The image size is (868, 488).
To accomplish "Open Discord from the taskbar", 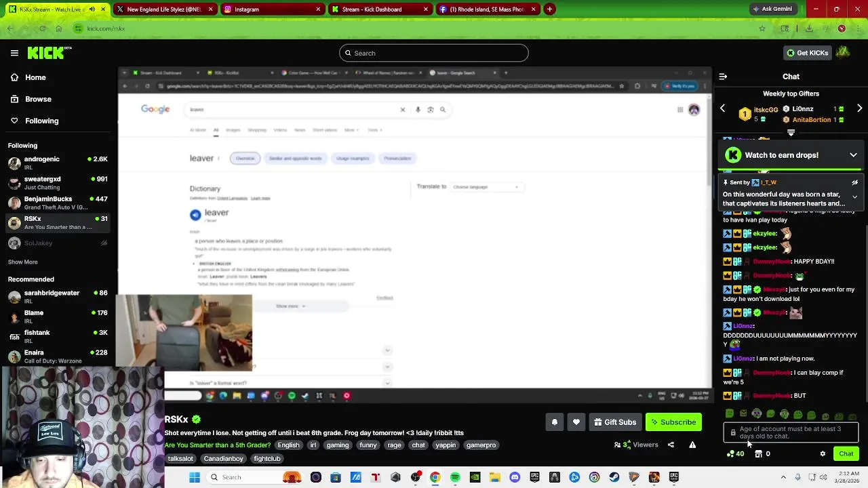I will 515,477.
